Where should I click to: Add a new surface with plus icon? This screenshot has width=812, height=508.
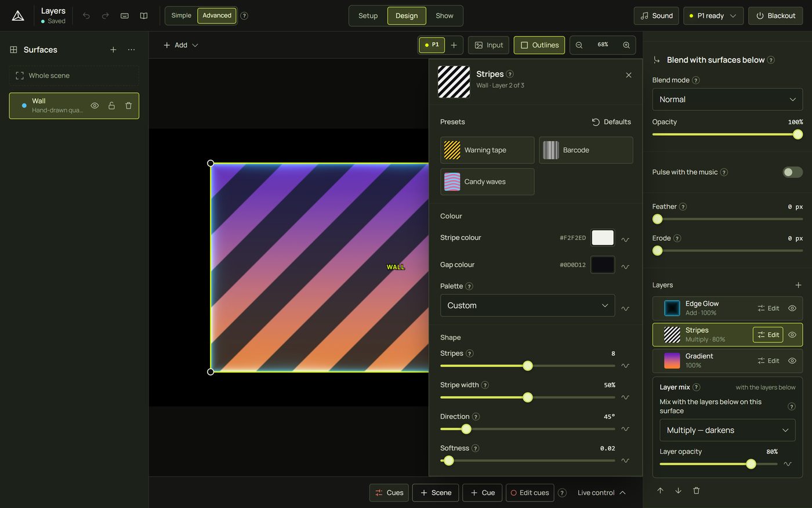[x=113, y=50]
